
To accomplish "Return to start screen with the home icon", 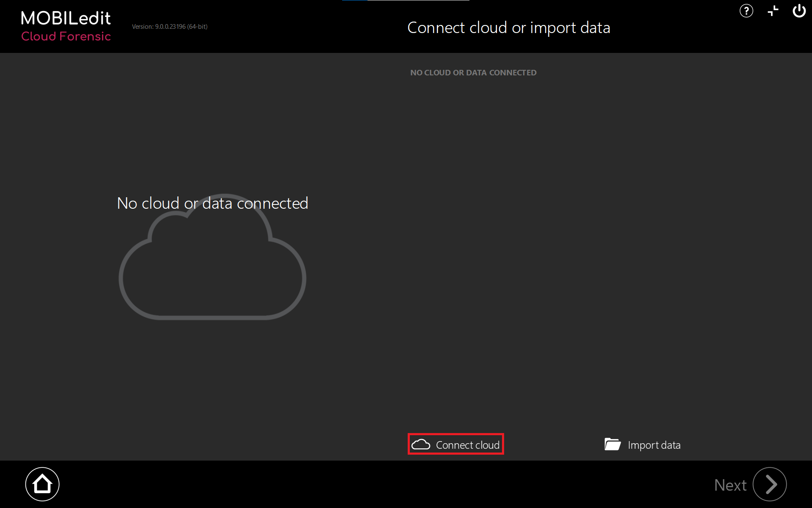I will coord(42,483).
